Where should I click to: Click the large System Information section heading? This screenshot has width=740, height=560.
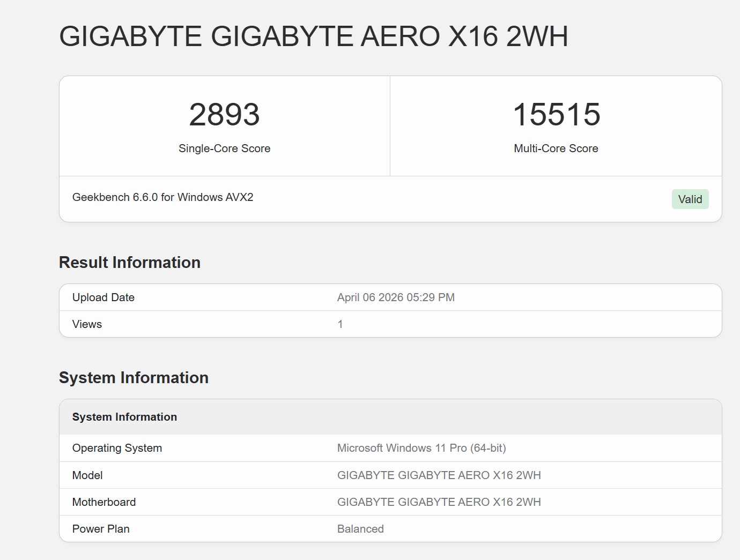pos(134,378)
